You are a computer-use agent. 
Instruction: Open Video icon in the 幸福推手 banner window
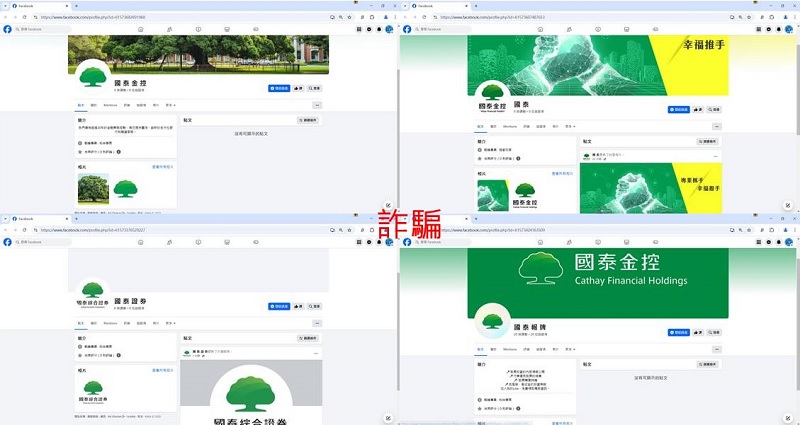(x=598, y=30)
